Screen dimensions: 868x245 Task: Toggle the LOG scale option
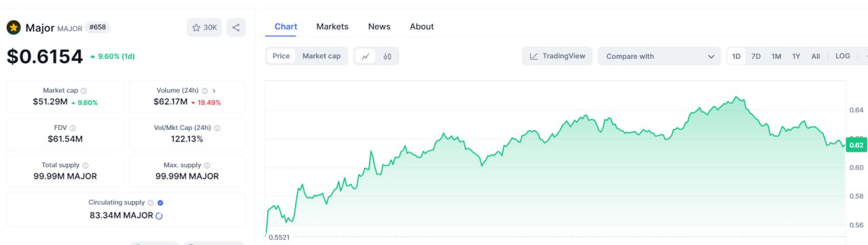pyautogui.click(x=843, y=56)
